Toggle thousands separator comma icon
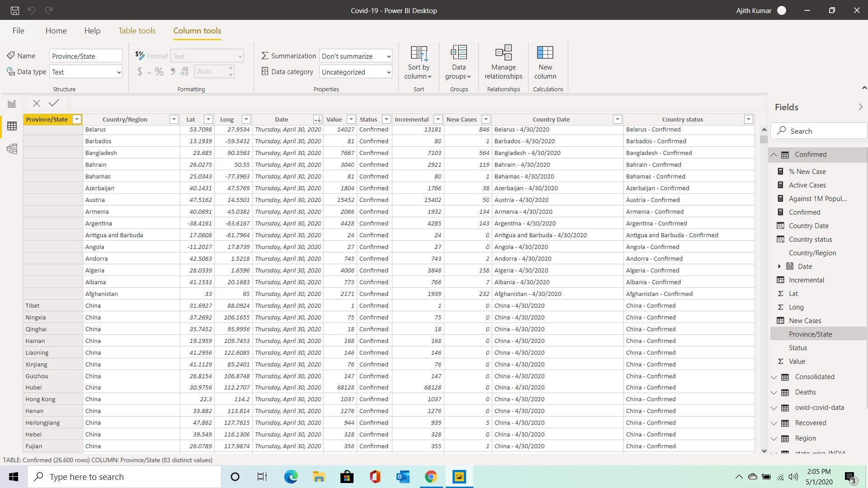 pos(173,71)
